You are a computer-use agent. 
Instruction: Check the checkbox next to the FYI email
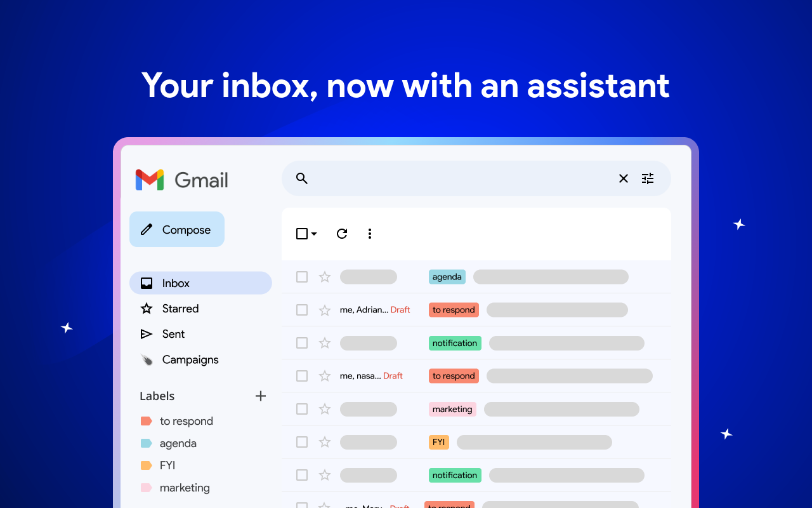click(x=301, y=441)
